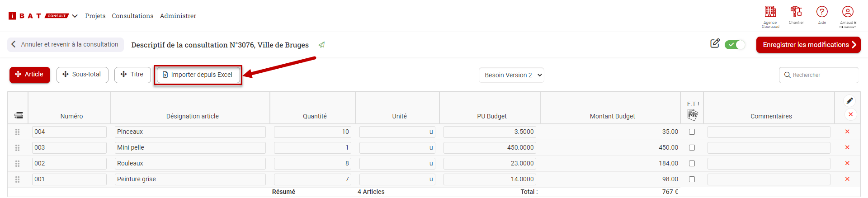Click the pencil icon in the table header
Screen dimensions: 868x198
tap(849, 101)
